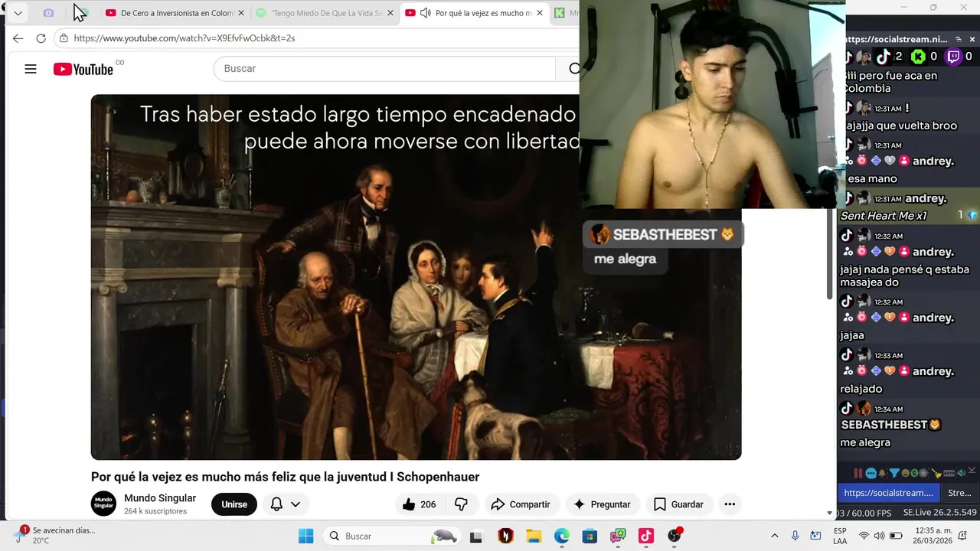Toggle the speaker sound icon in dock
Screen dimensions: 980x551
coord(962,473)
